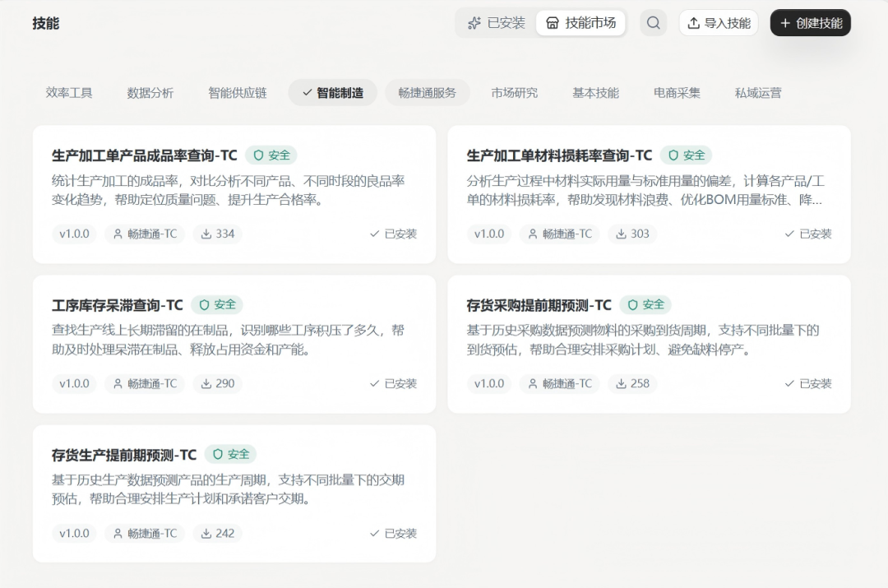Click description starting 统计生产加工的成品率

click(x=229, y=190)
